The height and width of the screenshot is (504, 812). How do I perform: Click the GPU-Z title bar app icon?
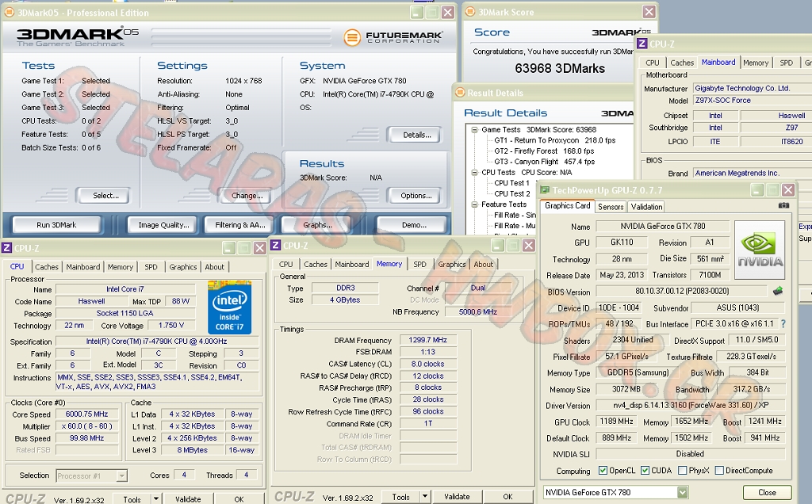coord(545,190)
